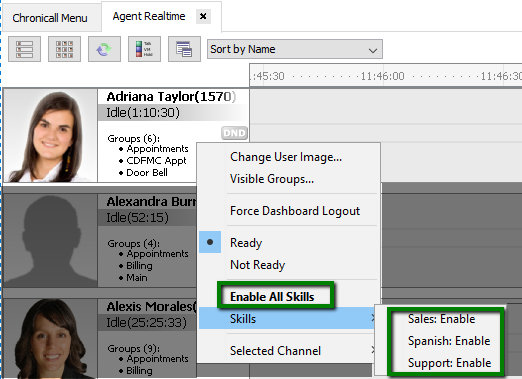
Task: Expand the Skills submenu
Action: coord(287,318)
